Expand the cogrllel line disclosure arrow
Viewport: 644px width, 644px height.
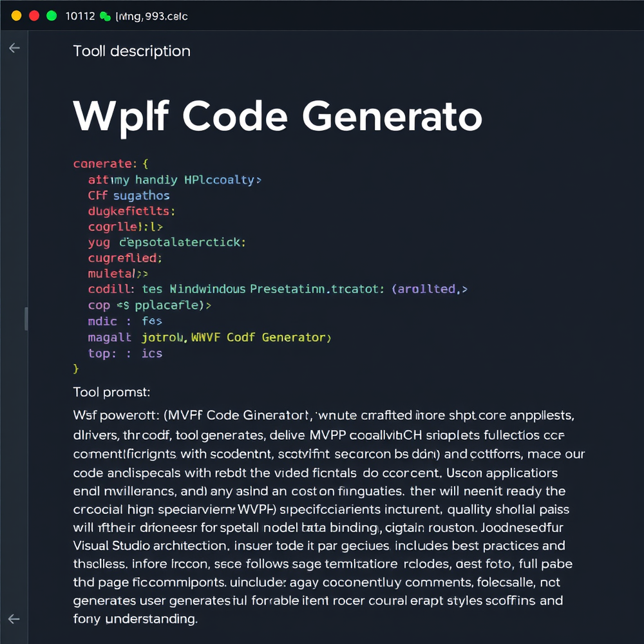160,227
